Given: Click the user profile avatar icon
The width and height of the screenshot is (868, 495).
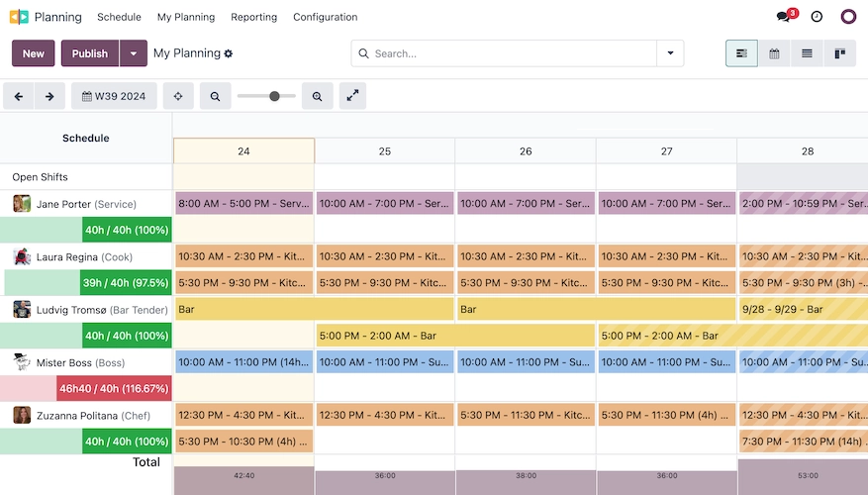Looking at the screenshot, I should 848,17.
